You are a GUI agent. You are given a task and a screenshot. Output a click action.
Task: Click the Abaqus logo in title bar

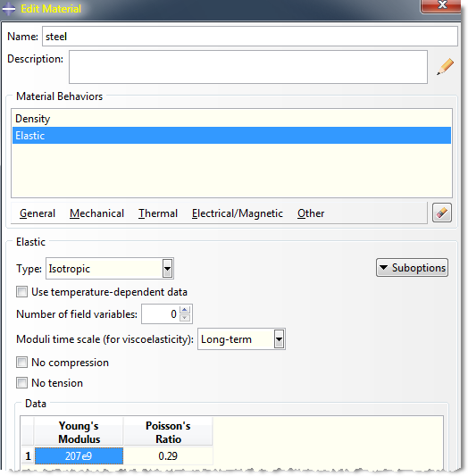[9, 9]
